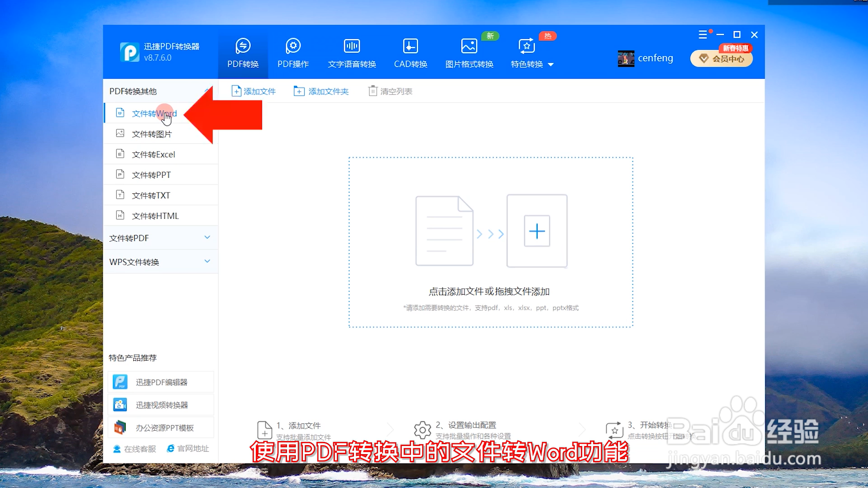The image size is (868, 488).
Task: Click the step 1 添加文件 icon
Action: tap(264, 430)
